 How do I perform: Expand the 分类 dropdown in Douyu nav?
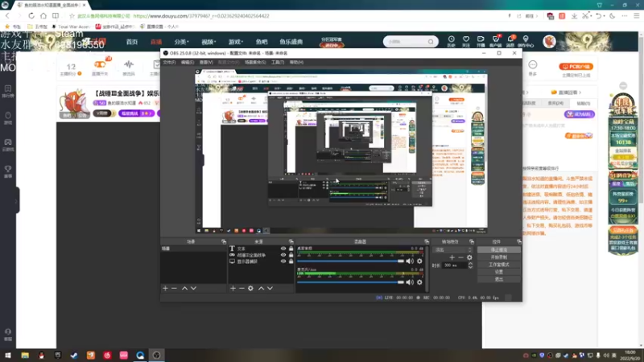click(x=181, y=42)
